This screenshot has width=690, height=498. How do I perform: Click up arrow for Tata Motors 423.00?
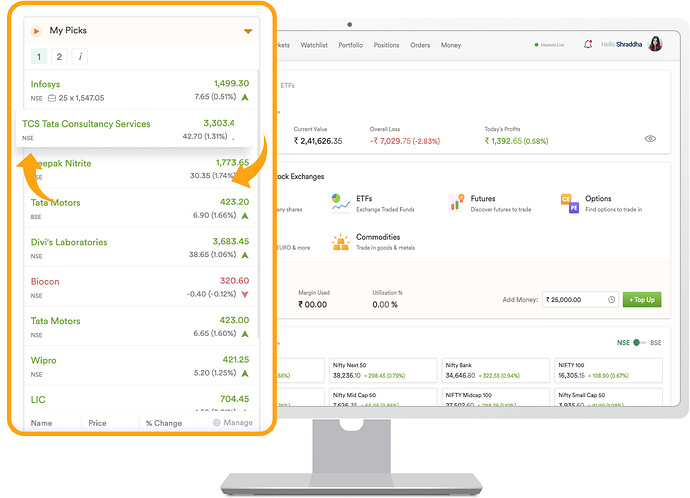click(x=245, y=334)
